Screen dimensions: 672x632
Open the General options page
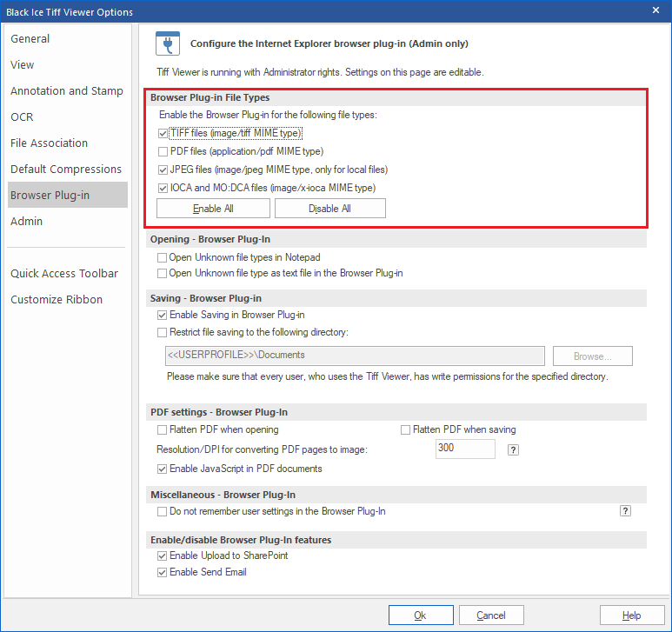[30, 38]
